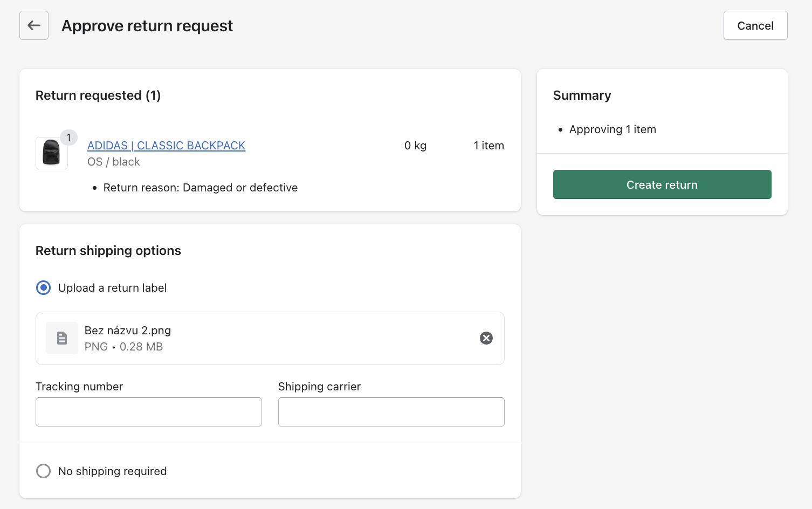
Task: Select the Upload a return label radio button
Action: (x=43, y=288)
